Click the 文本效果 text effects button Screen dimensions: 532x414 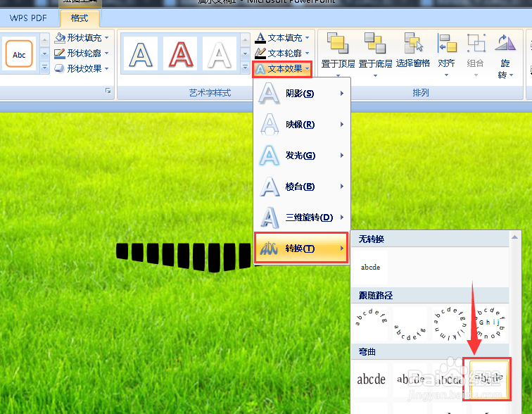coord(282,69)
